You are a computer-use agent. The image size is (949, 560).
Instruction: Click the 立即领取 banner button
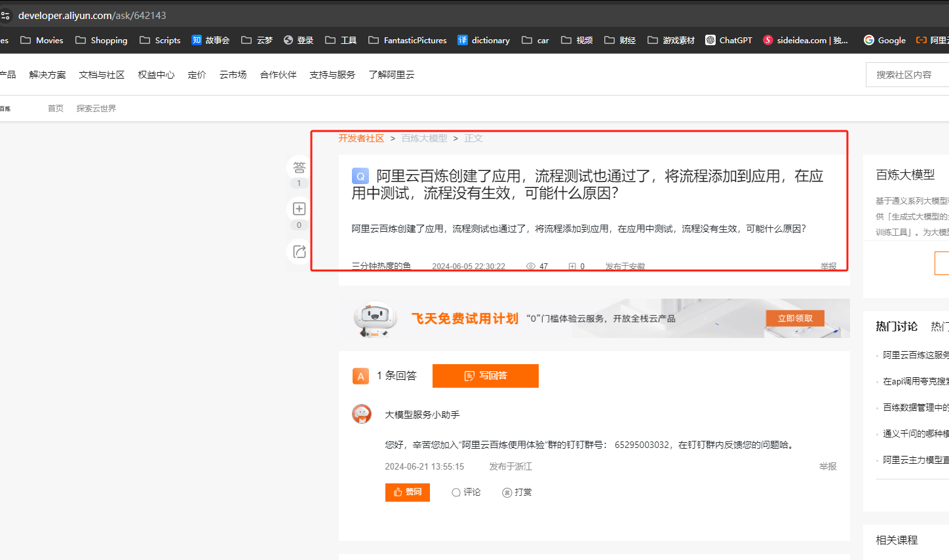795,318
